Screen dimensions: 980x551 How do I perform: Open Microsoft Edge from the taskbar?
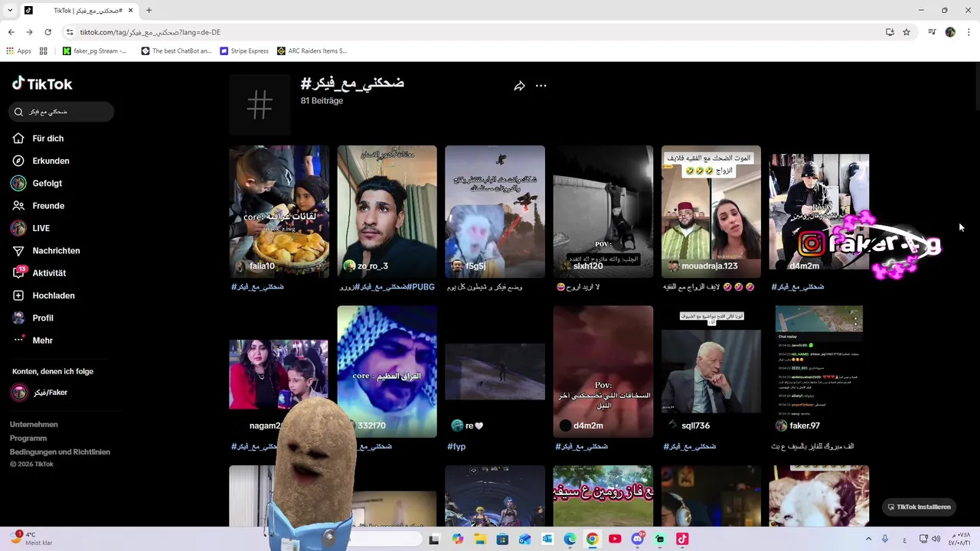570,539
